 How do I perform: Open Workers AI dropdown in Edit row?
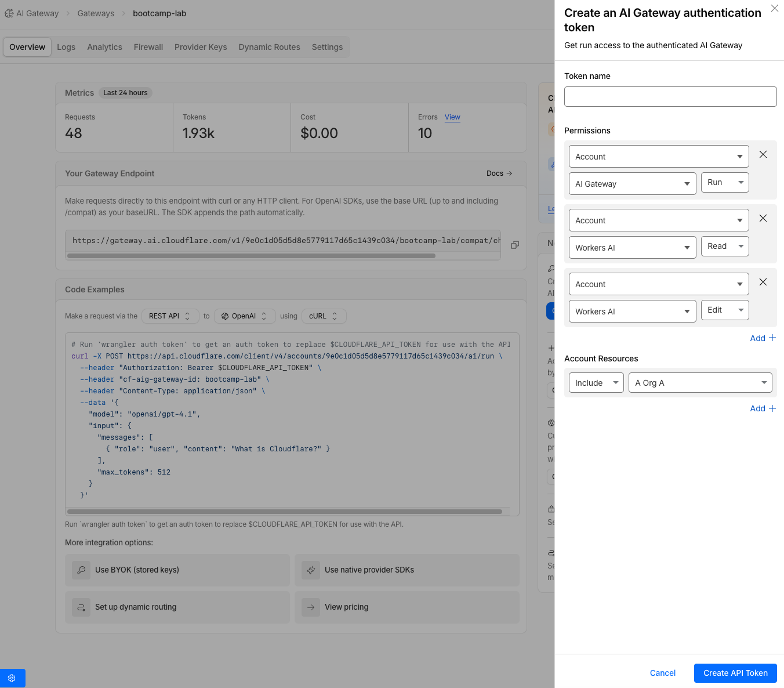click(x=632, y=312)
